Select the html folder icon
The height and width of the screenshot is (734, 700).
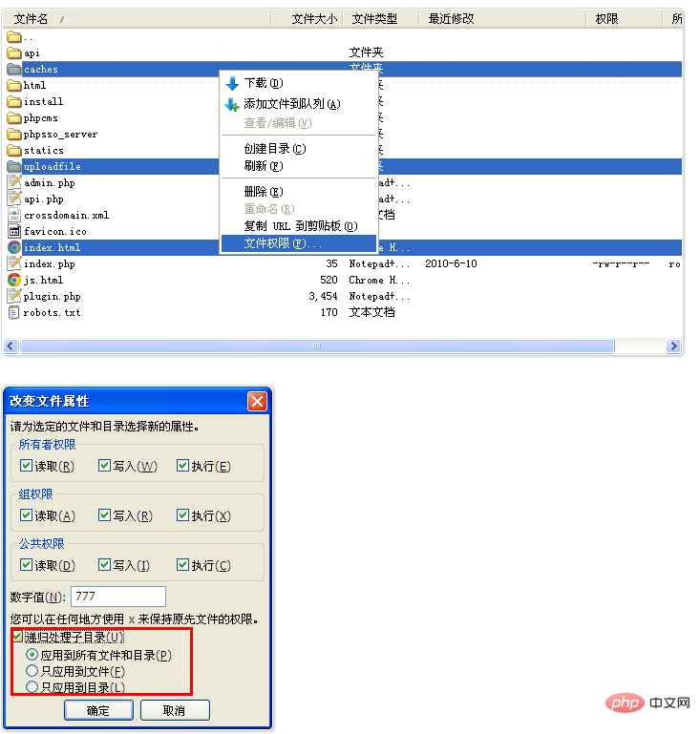pos(14,85)
